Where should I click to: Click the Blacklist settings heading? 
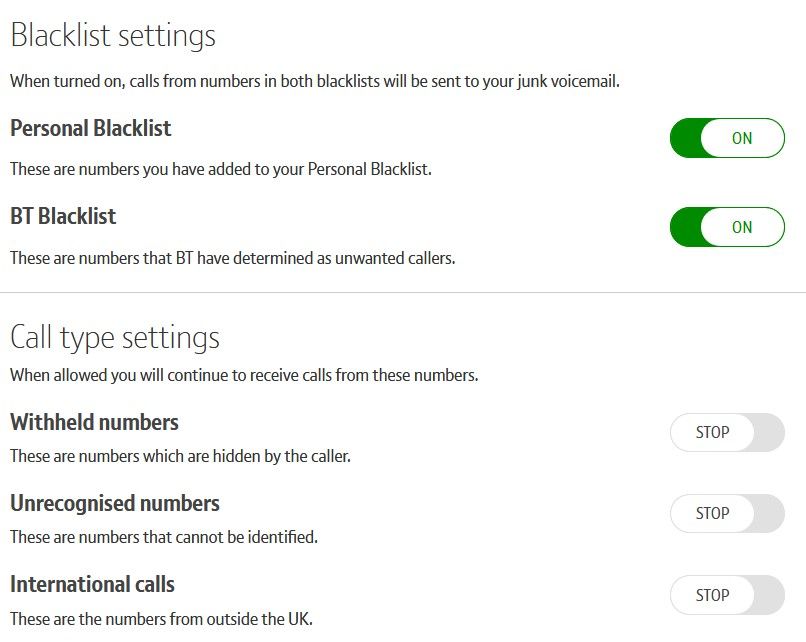tap(113, 37)
